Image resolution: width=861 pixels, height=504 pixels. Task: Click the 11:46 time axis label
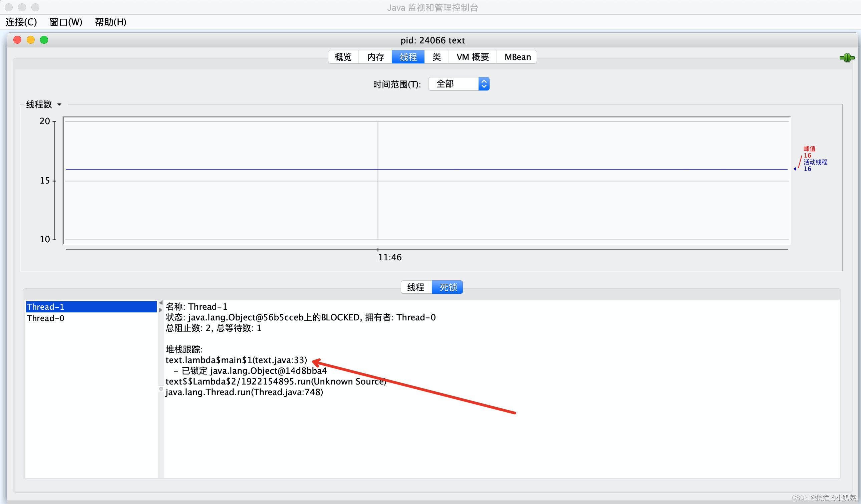pyautogui.click(x=390, y=257)
